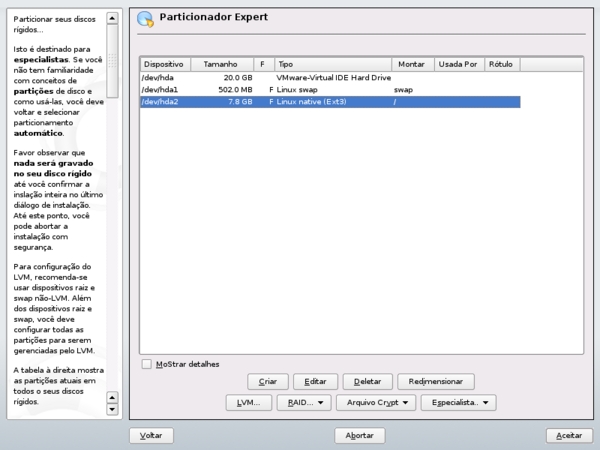Sort table by Dispositivo column header
The height and width of the screenshot is (450, 600).
coord(165,64)
